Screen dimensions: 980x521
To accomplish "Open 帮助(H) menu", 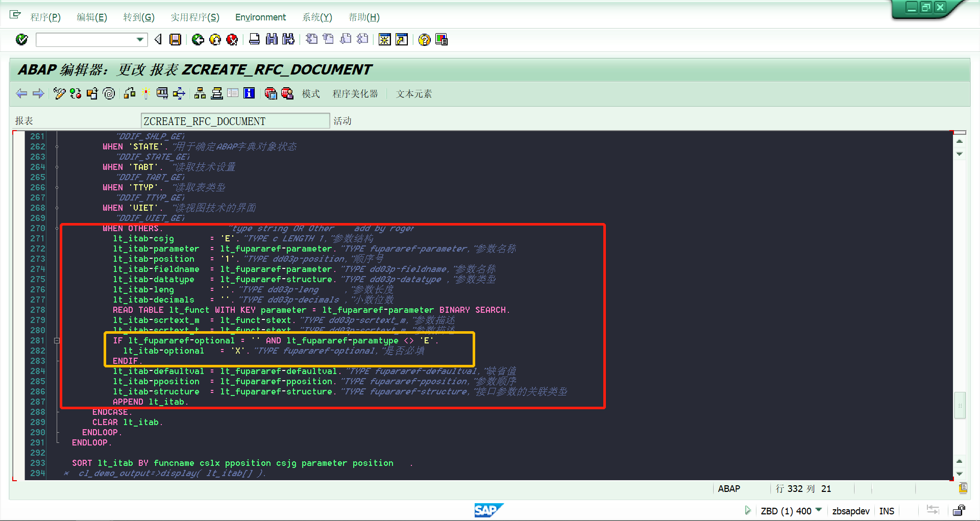I will click(364, 17).
